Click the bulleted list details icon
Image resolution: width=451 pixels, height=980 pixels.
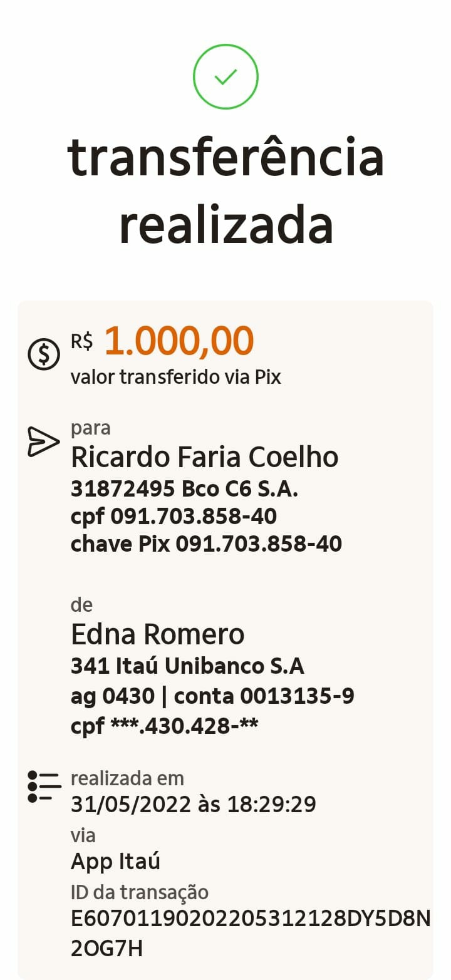pyautogui.click(x=44, y=787)
